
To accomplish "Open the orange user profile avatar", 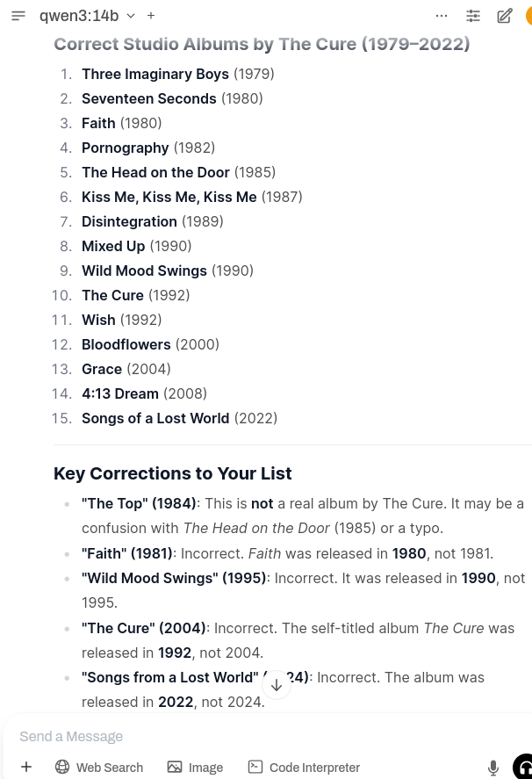I will coord(528,16).
